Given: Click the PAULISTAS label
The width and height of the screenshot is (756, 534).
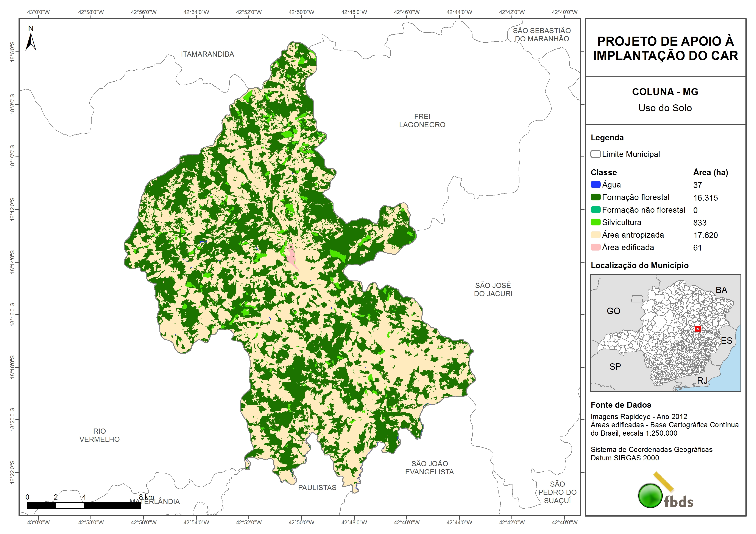Looking at the screenshot, I should [x=317, y=487].
